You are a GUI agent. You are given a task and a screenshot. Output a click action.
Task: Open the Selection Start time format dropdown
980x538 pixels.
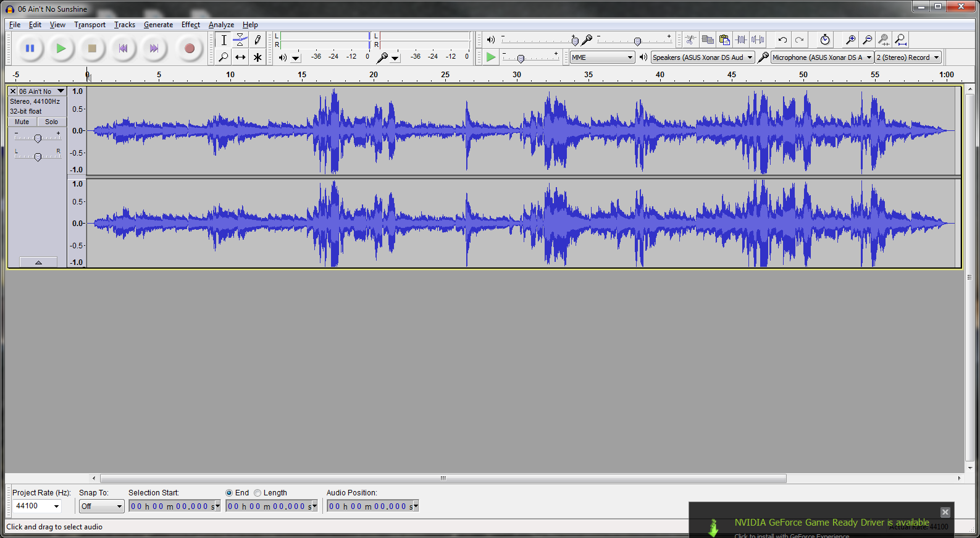click(x=217, y=506)
